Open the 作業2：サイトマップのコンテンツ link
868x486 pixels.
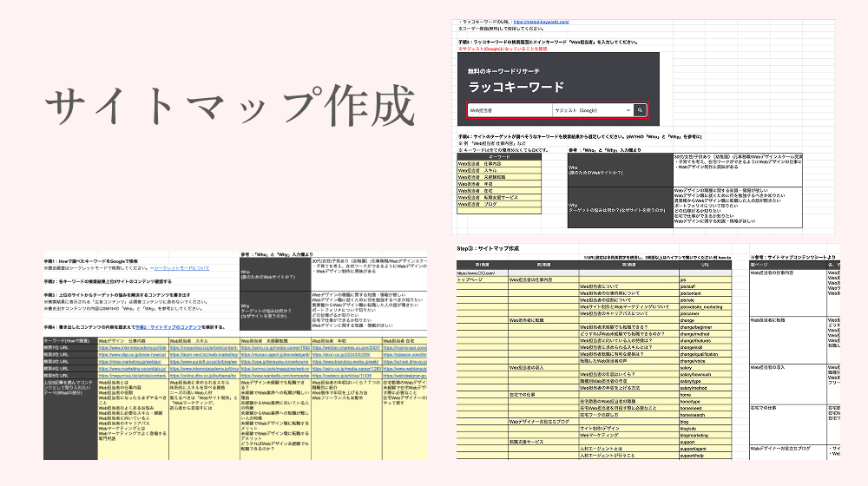[x=168, y=327]
